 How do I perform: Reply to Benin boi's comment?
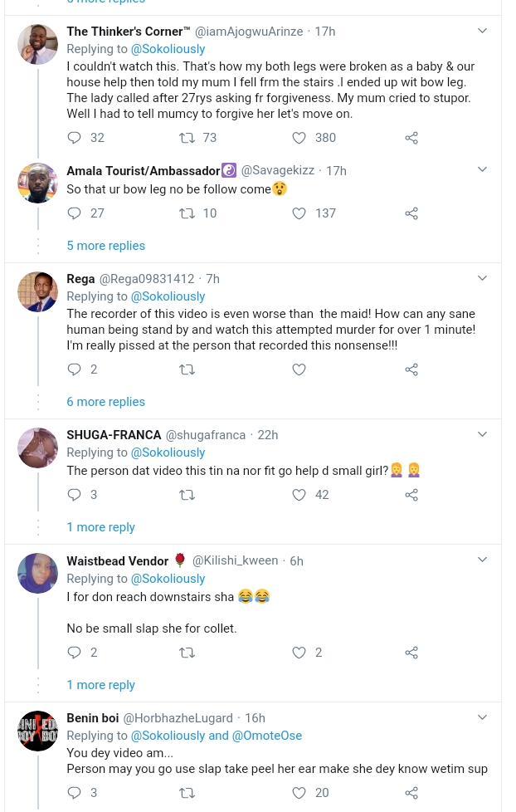click(x=74, y=793)
